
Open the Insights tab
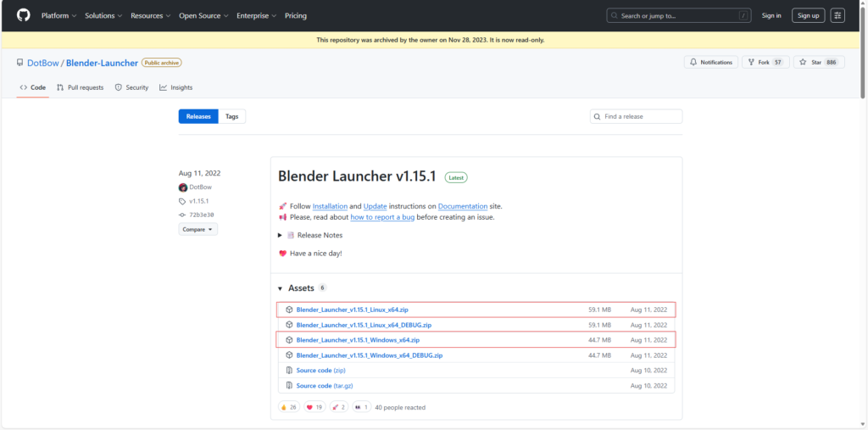coord(176,87)
